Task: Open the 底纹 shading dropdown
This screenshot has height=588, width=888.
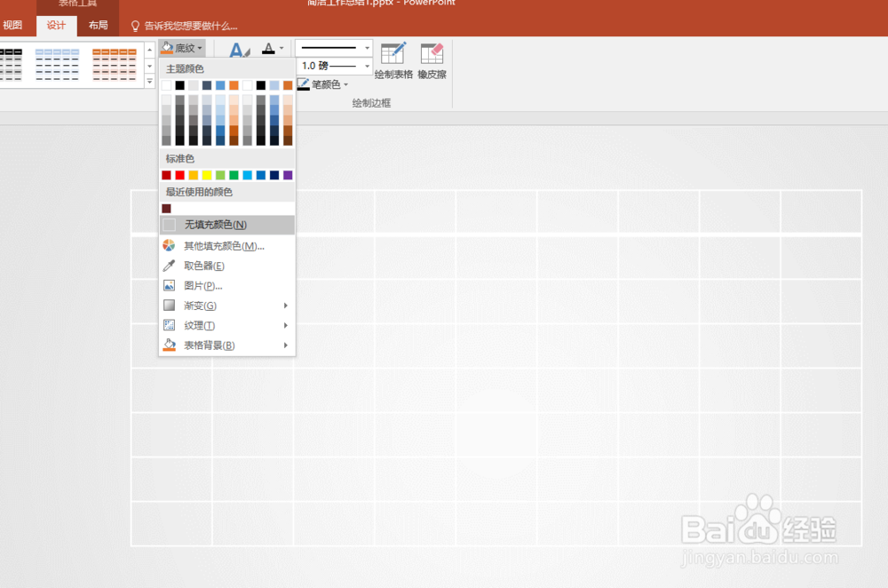Action: [x=182, y=48]
